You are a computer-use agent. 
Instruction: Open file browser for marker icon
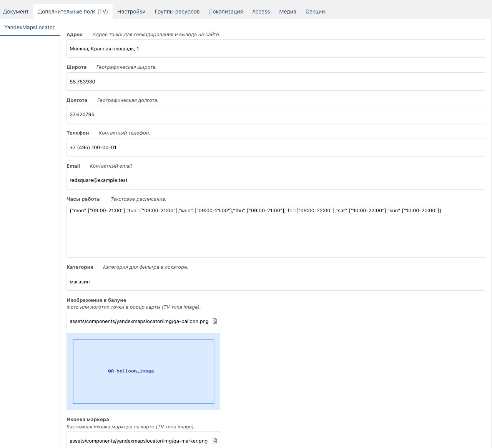[x=215, y=441]
